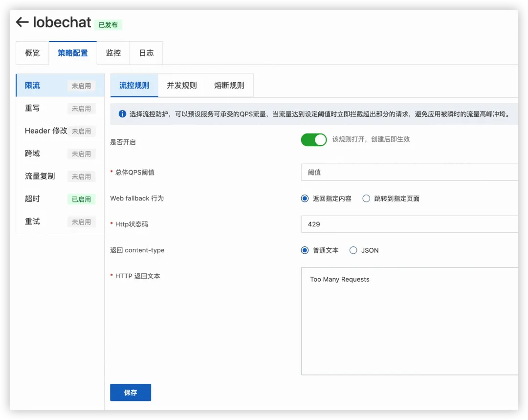Select 超时 policy in sidebar
This screenshot has height=420, width=528.
click(60, 199)
